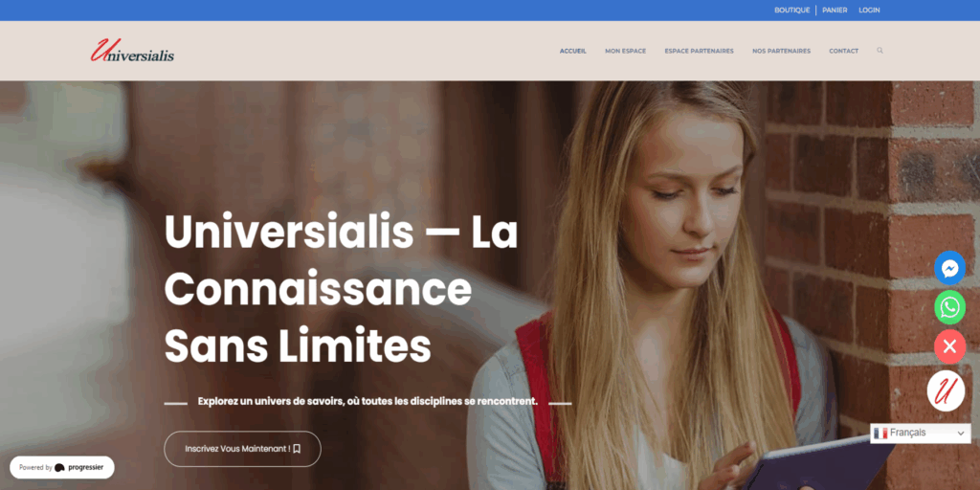Click the Login link
980x490 pixels.
(869, 10)
